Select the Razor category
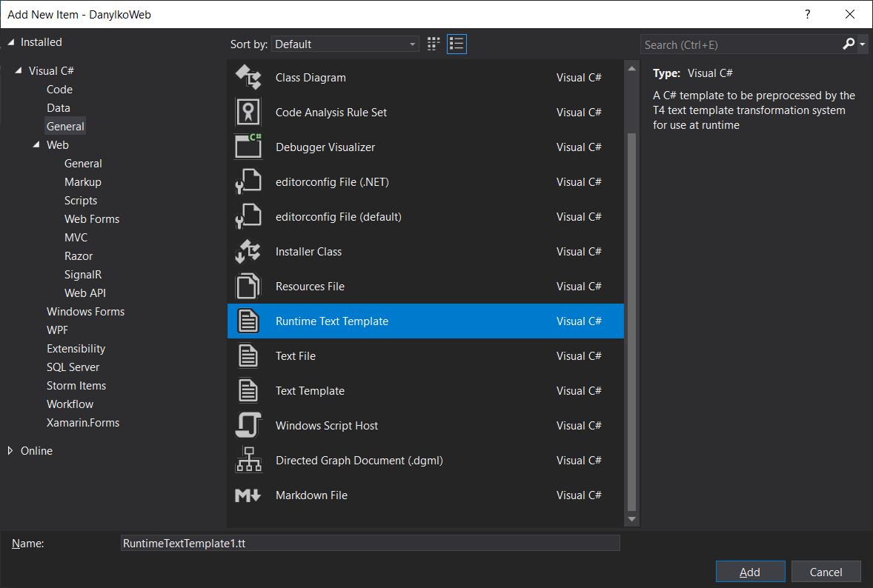The image size is (873, 588). coord(79,256)
